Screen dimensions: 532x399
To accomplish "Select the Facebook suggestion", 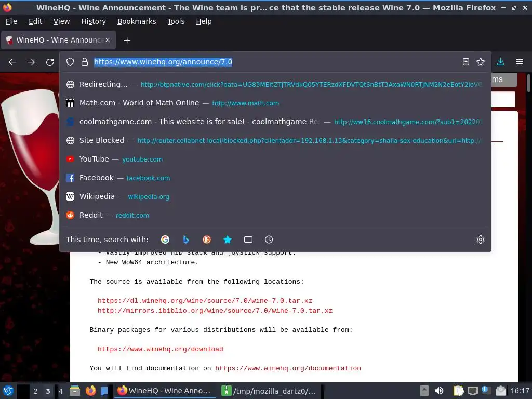I will [275, 178].
